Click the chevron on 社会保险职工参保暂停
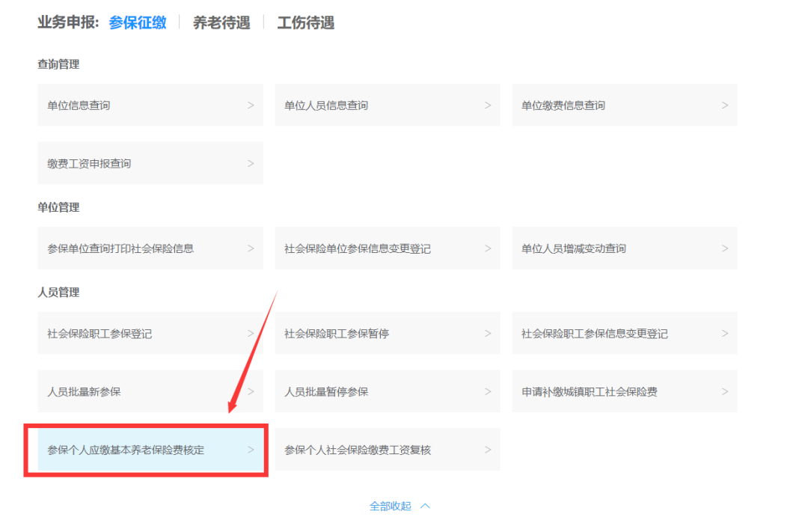Screen dimensions: 808x532 pyautogui.click(x=488, y=334)
